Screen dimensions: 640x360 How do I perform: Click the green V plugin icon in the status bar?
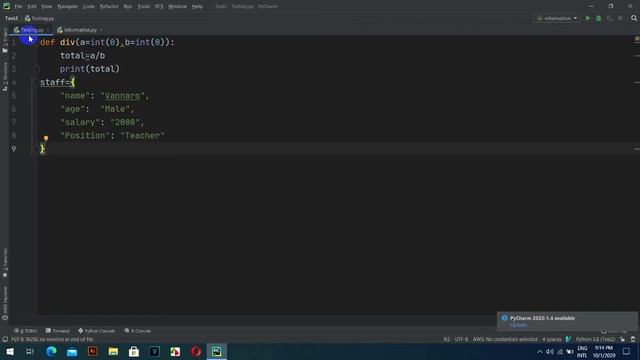[568, 339]
